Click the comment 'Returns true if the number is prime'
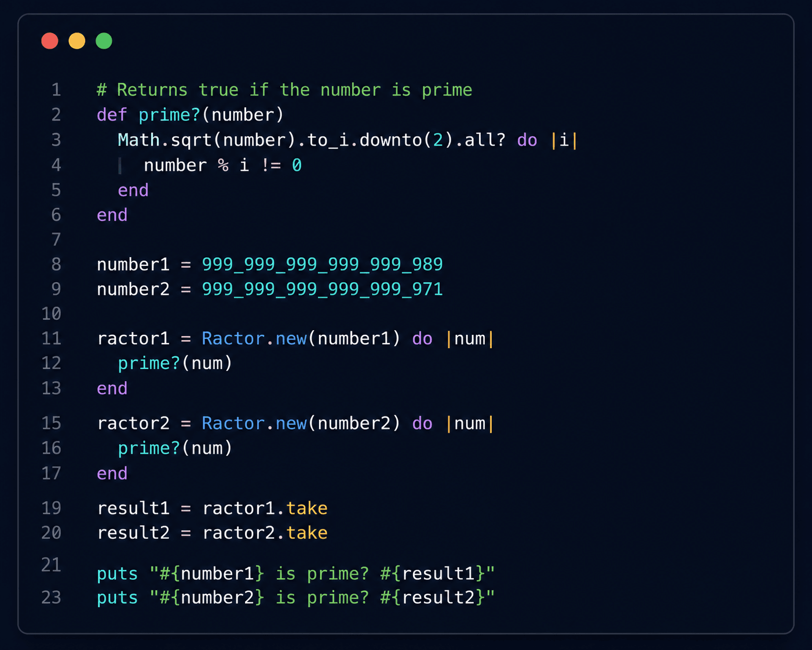This screenshot has width=812, height=650. point(294,90)
